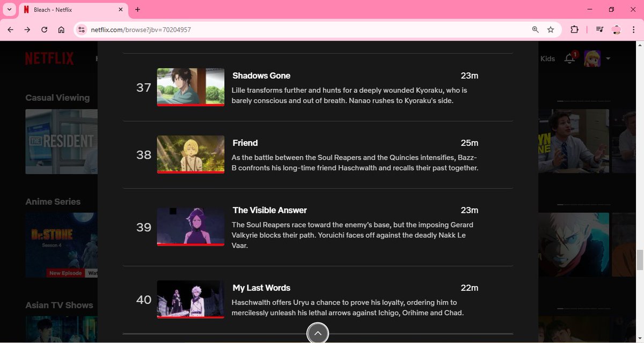Screen dimensions: 644x343
Task: Click the 25m duration of Friend
Action: (469, 143)
